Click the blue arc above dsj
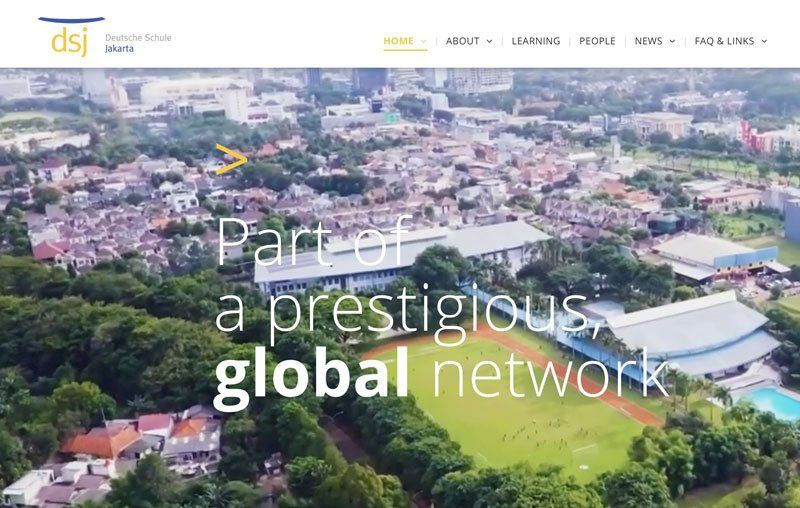Image resolution: width=800 pixels, height=508 pixels. 71,20
